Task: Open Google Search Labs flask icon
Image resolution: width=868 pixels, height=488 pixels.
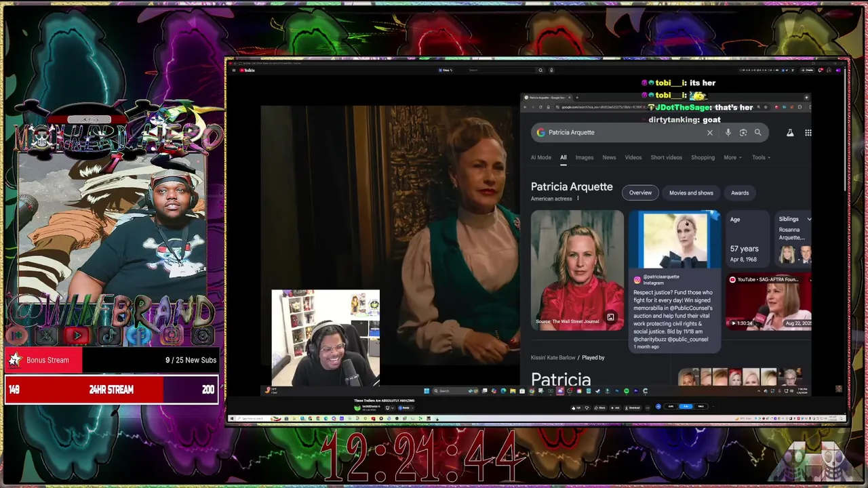Action: (790, 133)
